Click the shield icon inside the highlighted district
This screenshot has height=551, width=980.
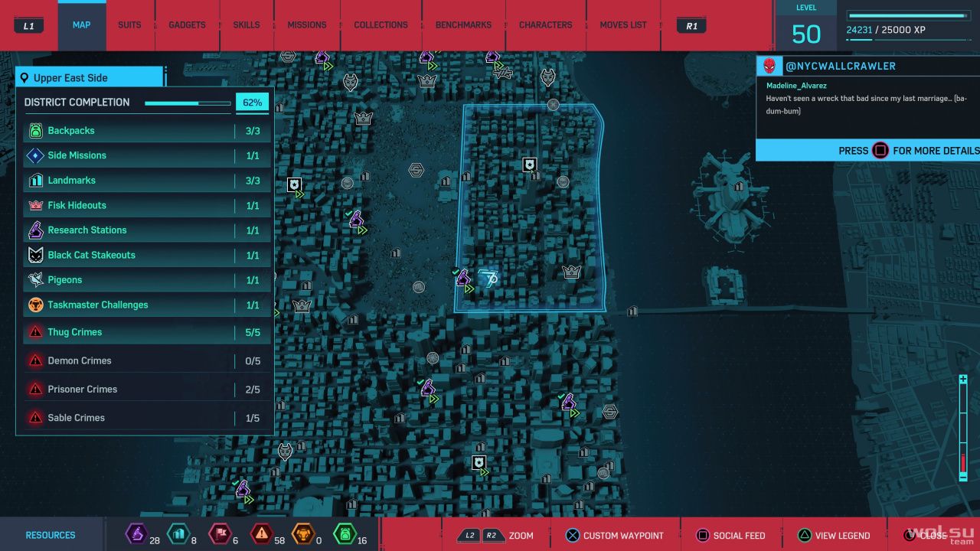coord(529,165)
